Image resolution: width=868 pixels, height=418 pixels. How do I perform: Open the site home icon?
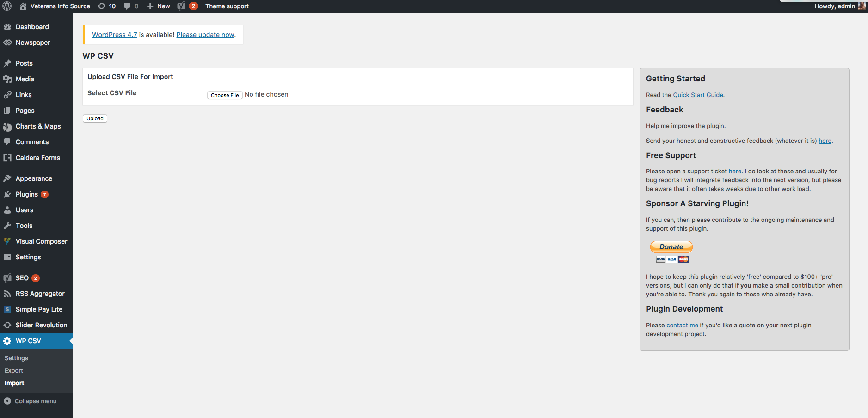(x=23, y=6)
